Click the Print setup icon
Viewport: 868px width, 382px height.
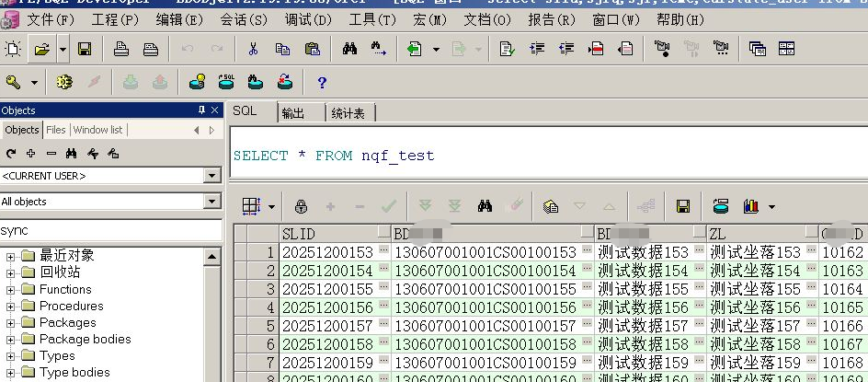point(151,50)
